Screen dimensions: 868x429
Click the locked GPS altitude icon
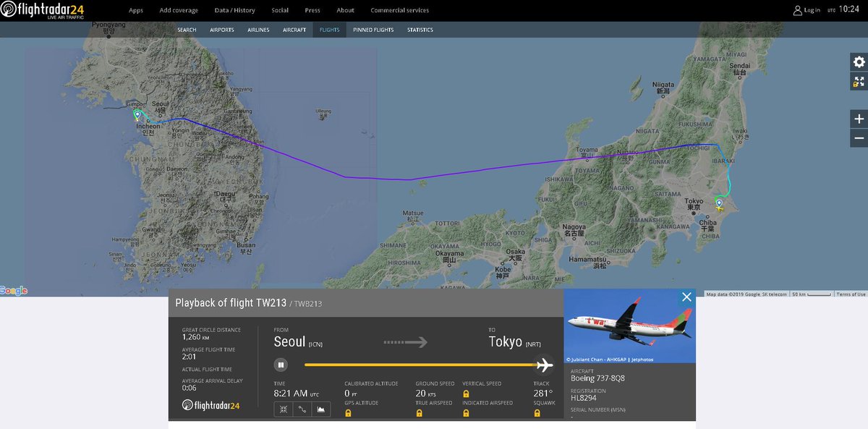click(348, 413)
